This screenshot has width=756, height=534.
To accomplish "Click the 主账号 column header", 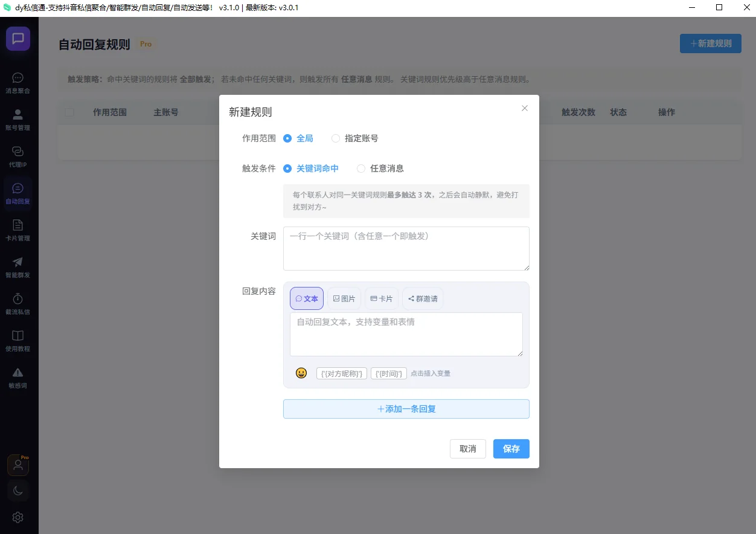I will pyautogui.click(x=166, y=112).
